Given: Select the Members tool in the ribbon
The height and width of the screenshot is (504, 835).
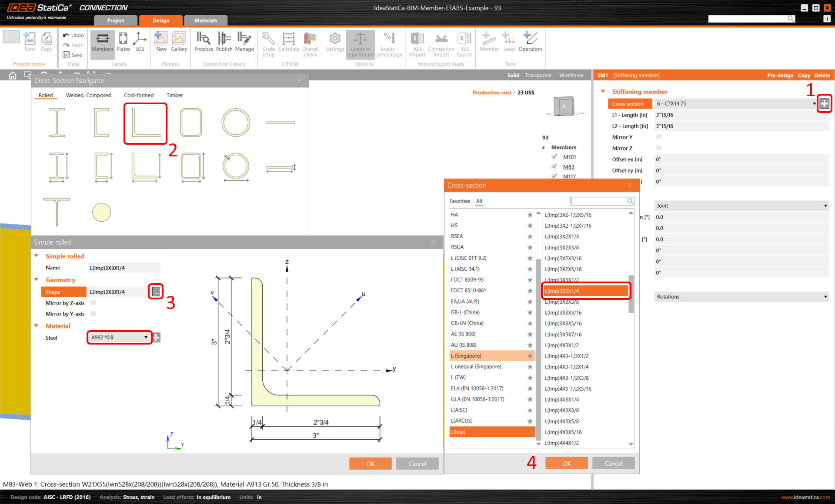Looking at the screenshot, I should click(102, 43).
